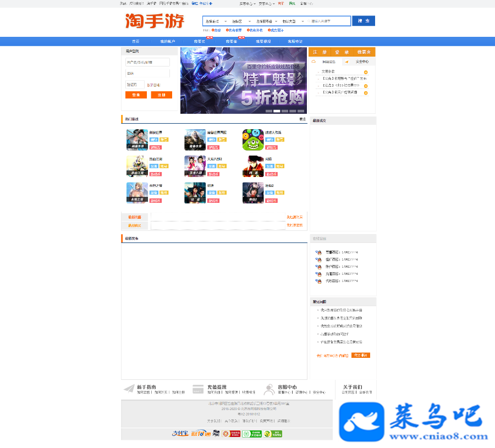Open the 球球大作战 green monster icon
The width and height of the screenshot is (495, 448).
(253, 140)
